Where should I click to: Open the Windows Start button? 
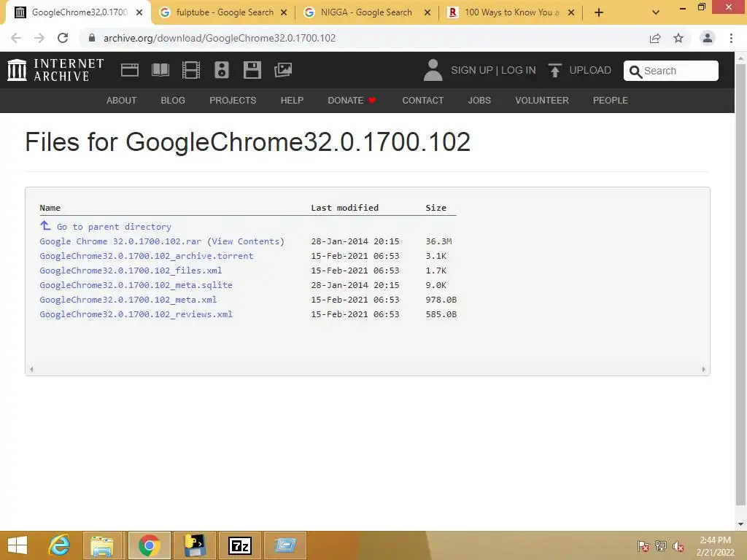[x=18, y=545]
